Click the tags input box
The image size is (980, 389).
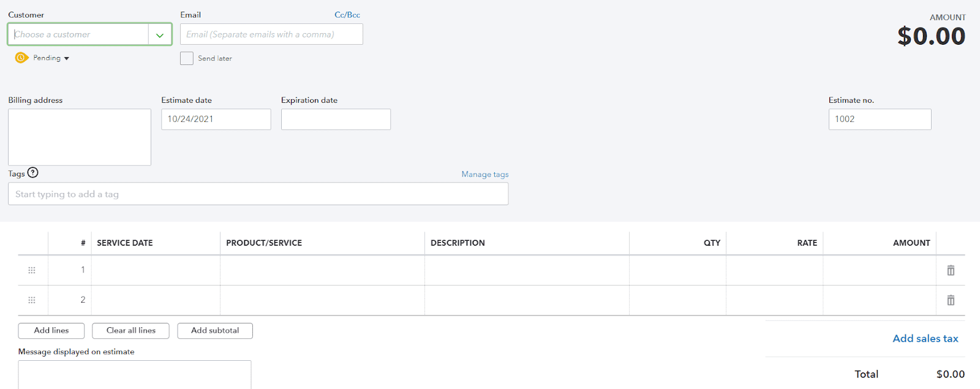(x=258, y=194)
